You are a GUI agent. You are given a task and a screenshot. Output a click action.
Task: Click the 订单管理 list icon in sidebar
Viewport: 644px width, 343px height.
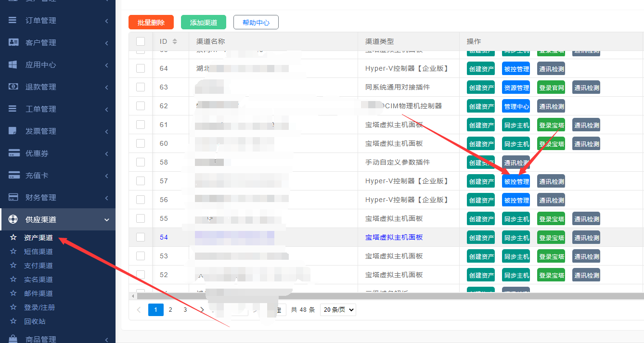[x=13, y=20]
